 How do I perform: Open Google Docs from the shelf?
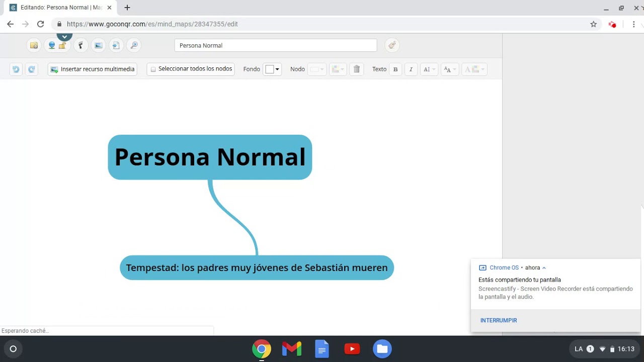click(322, 349)
